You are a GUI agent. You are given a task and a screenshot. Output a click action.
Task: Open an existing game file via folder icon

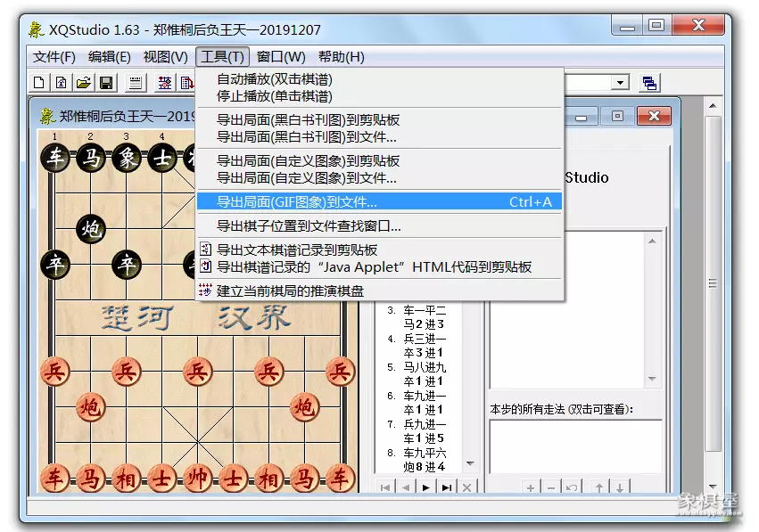pos(84,82)
